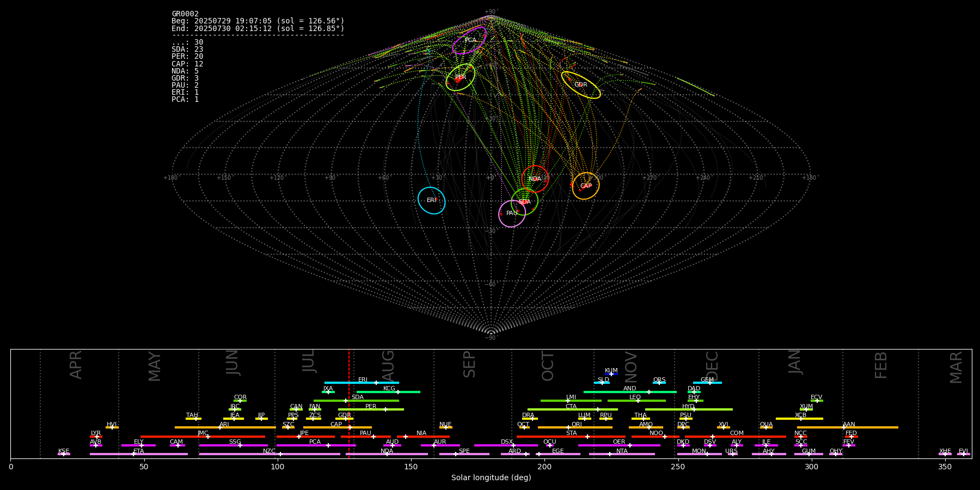980x490 pixels.
Task: Select the red PAU timeline bar
Action: point(366,437)
